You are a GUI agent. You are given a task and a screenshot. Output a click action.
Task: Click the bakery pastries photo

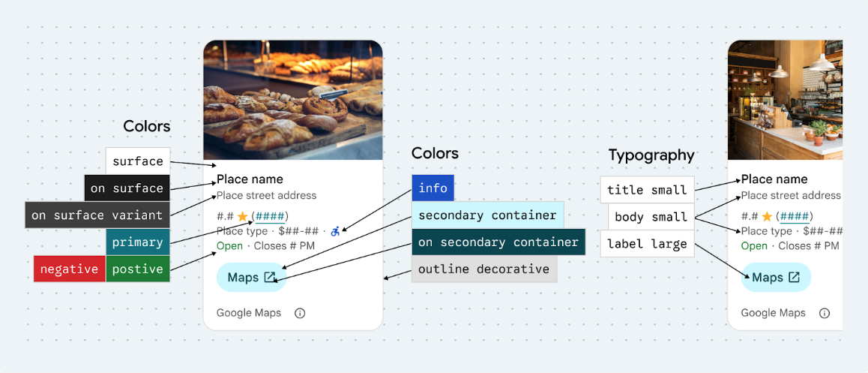click(x=293, y=100)
